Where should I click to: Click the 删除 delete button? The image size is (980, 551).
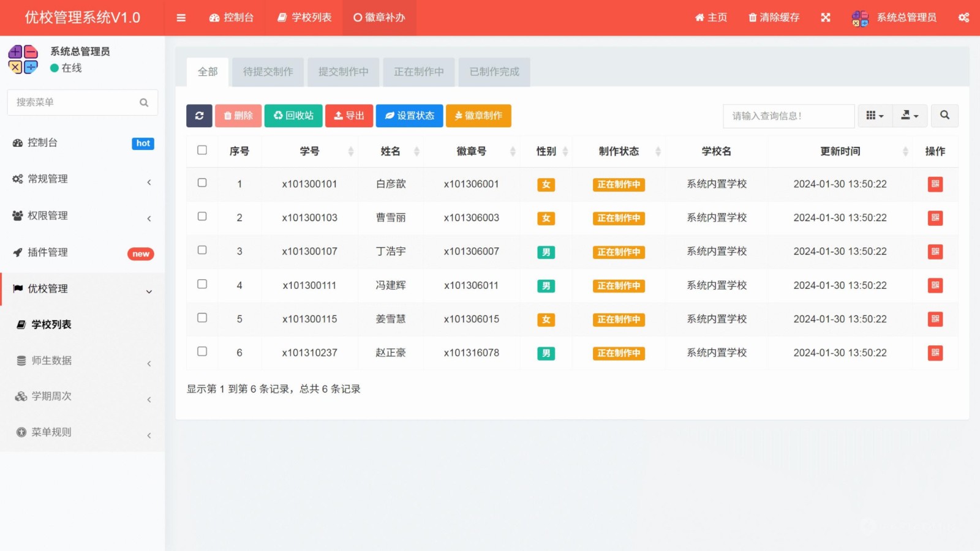point(238,116)
